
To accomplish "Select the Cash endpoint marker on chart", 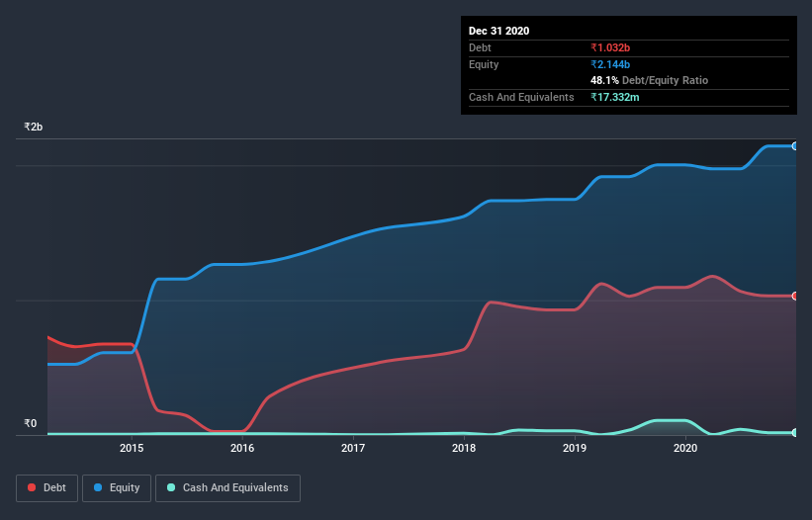I will pos(795,432).
